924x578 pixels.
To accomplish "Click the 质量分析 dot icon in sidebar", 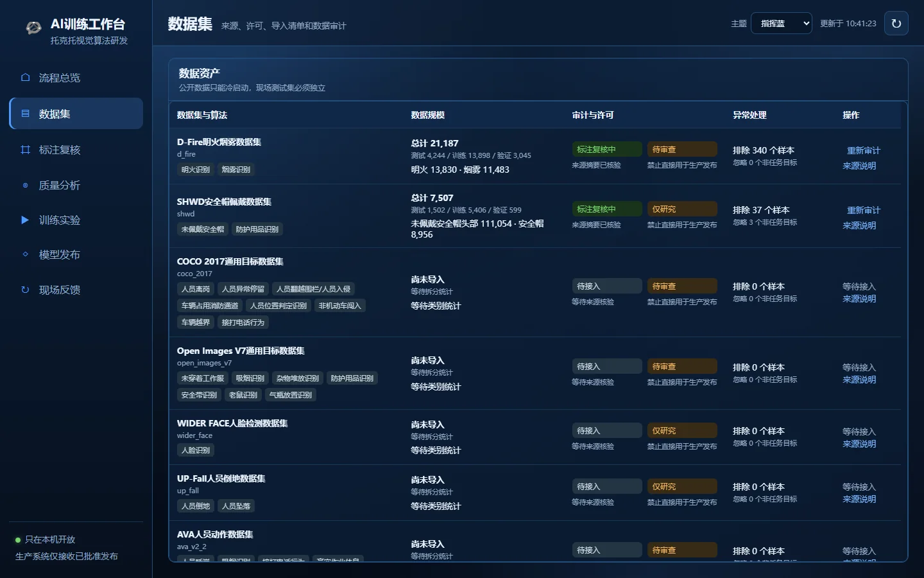I will pyautogui.click(x=25, y=185).
